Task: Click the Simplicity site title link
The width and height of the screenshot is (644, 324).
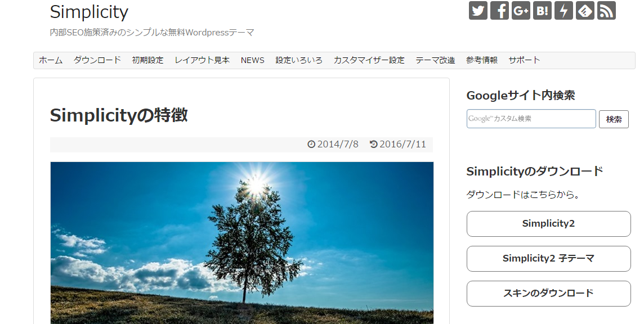Action: point(89,12)
